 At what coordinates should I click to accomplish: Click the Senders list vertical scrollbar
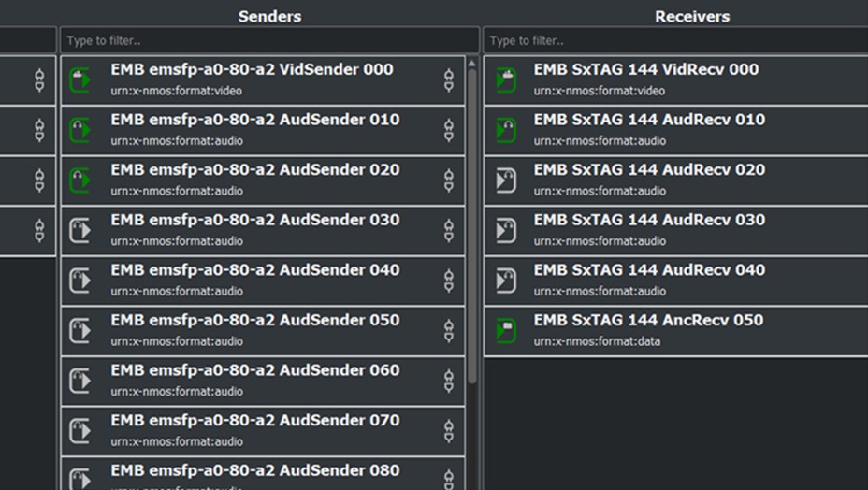pyautogui.click(x=472, y=224)
